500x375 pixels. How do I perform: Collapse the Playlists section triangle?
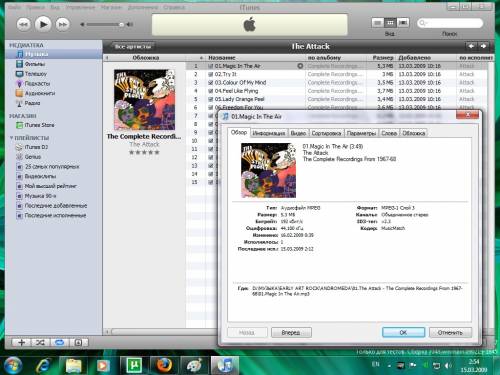(11, 138)
